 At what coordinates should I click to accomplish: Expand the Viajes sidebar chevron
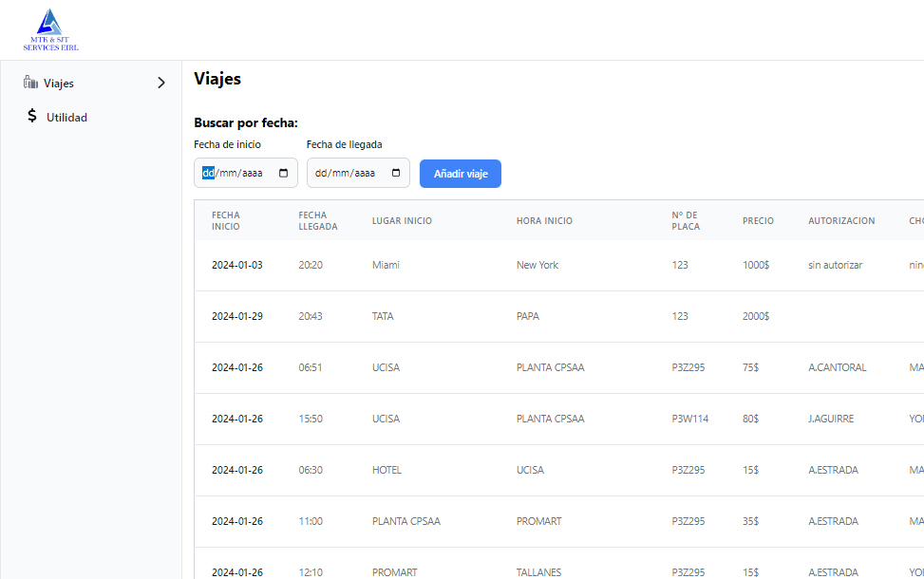pos(160,84)
